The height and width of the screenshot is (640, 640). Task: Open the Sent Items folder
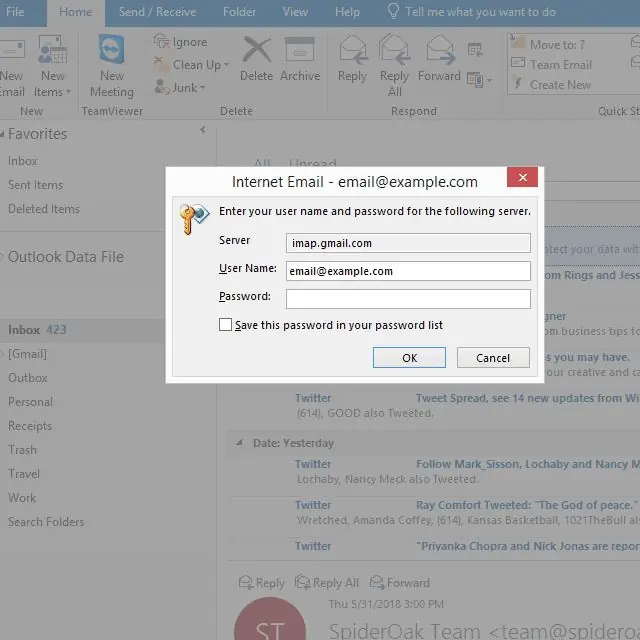tap(36, 185)
